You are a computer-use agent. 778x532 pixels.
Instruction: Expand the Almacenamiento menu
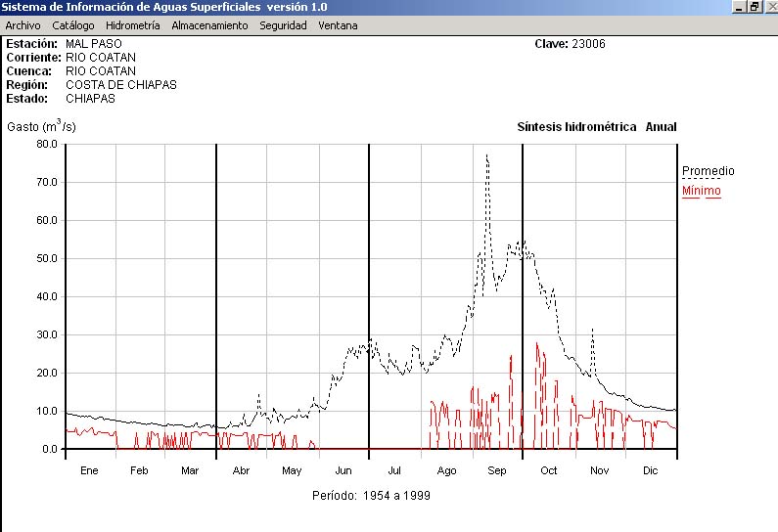click(x=209, y=25)
